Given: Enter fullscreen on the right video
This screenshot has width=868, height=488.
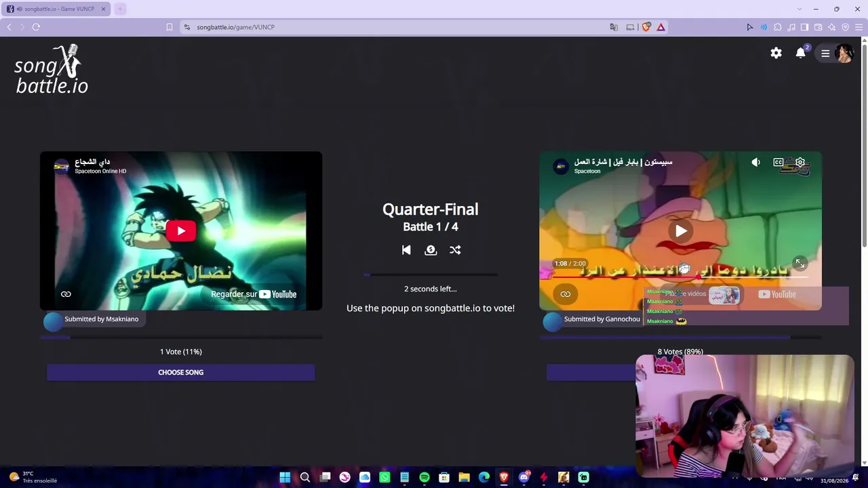Looking at the screenshot, I should pos(800,264).
